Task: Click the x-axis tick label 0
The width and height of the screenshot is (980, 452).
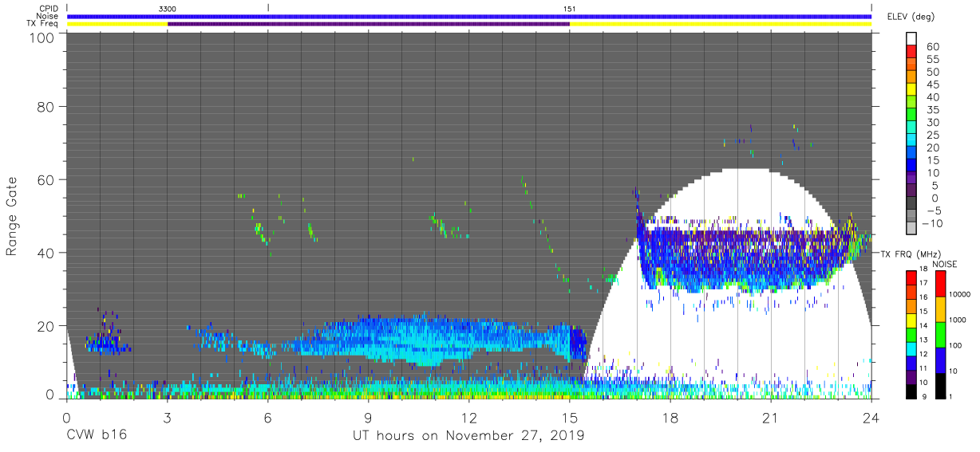Action: 66,418
